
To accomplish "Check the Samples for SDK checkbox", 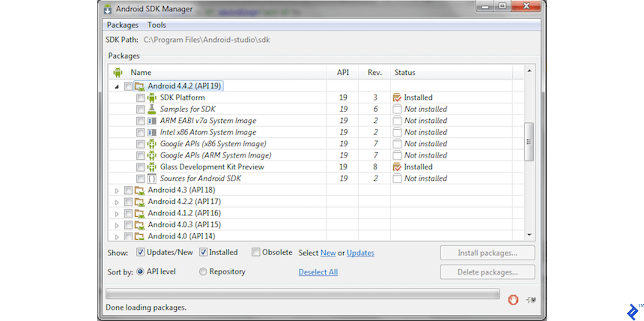I will (x=140, y=109).
